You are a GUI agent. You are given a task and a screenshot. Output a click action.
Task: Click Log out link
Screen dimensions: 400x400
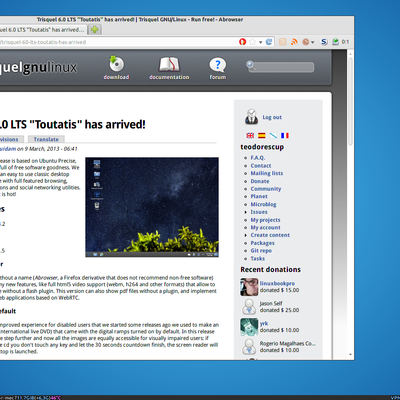click(x=272, y=117)
